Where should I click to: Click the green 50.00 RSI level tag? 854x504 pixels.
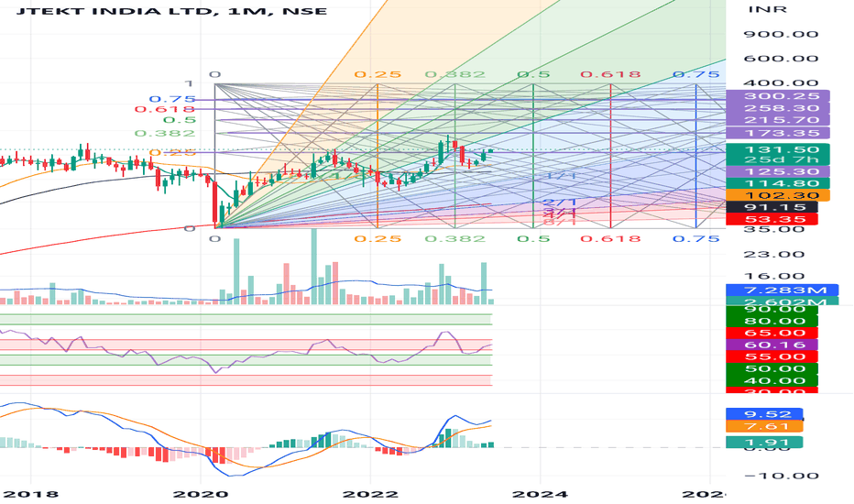tap(772, 369)
